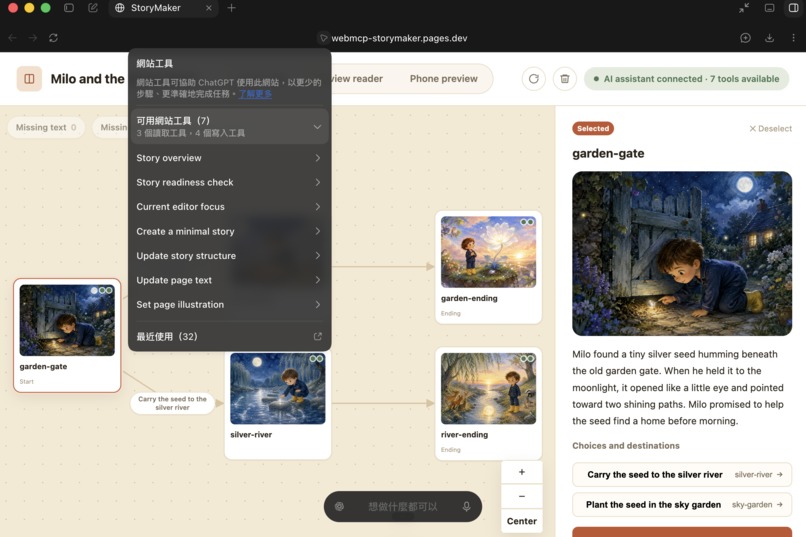This screenshot has height=537, width=806.
Task: Expand the Story overview tool
Action: coord(229,158)
